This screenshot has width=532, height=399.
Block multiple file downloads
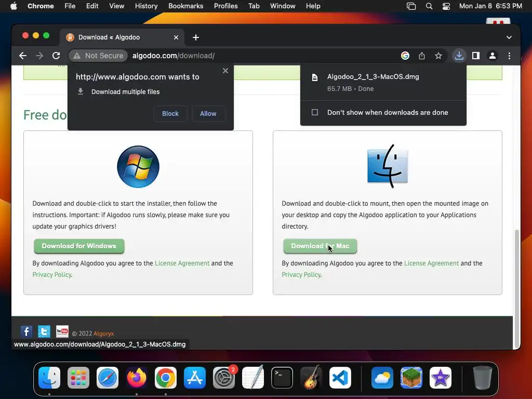[x=170, y=114]
